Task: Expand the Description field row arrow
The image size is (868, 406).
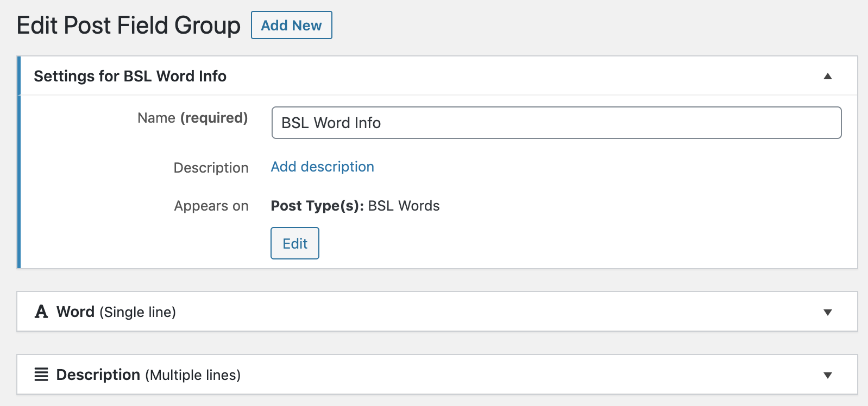Action: [827, 375]
